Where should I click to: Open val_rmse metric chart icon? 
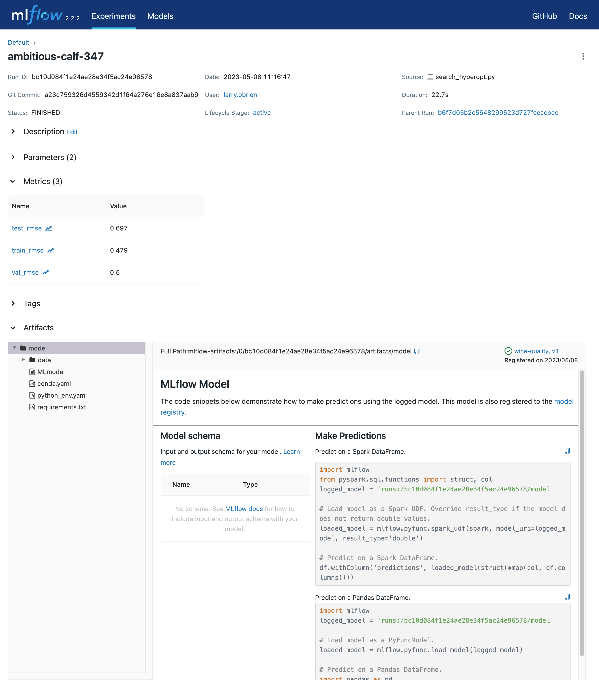click(45, 272)
